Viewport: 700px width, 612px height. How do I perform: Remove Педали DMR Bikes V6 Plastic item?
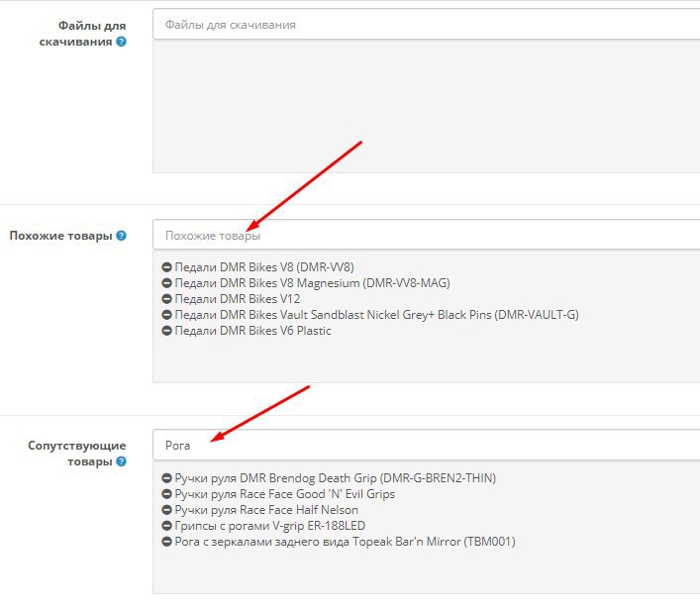click(166, 331)
